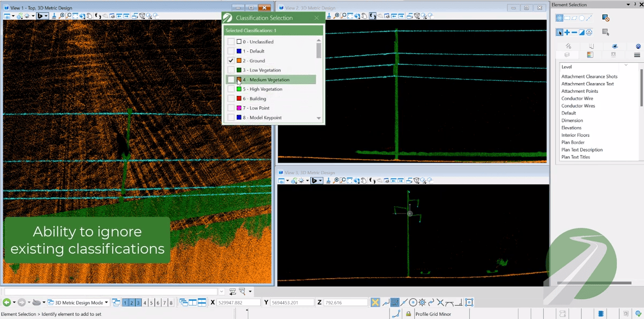
Task: Switch to view number 4 button
Action: coord(145,303)
